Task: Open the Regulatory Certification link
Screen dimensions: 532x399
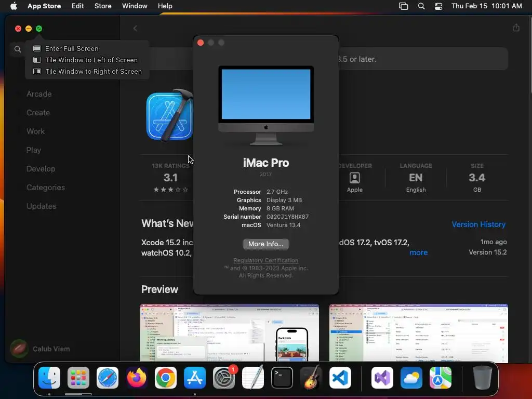Action: pos(265,260)
